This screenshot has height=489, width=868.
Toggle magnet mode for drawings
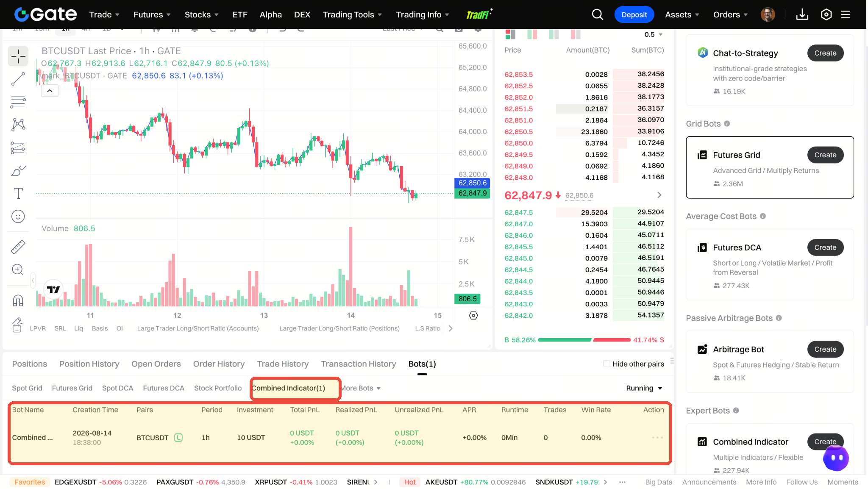18,300
